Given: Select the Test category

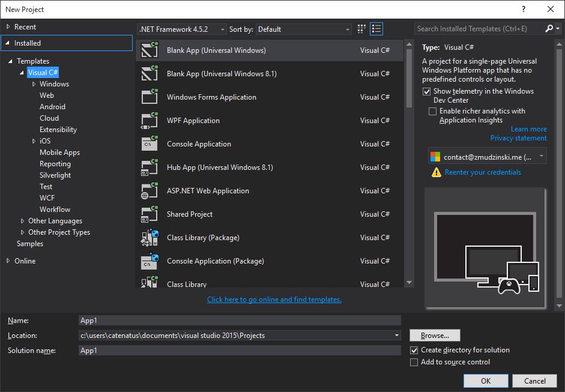Looking at the screenshot, I should pyautogui.click(x=46, y=187).
